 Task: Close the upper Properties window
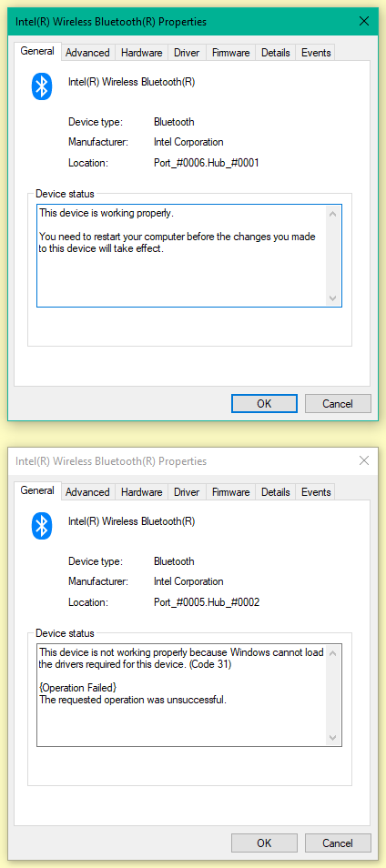[x=364, y=22]
